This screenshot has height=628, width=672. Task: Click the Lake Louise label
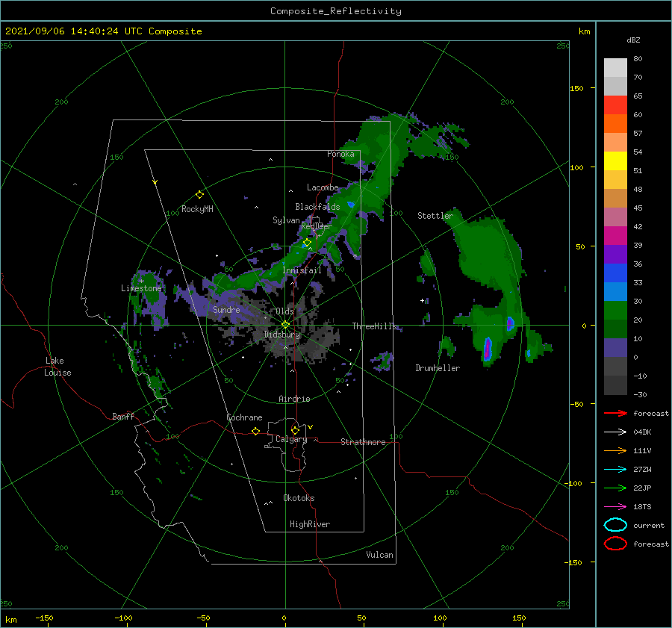click(x=57, y=367)
